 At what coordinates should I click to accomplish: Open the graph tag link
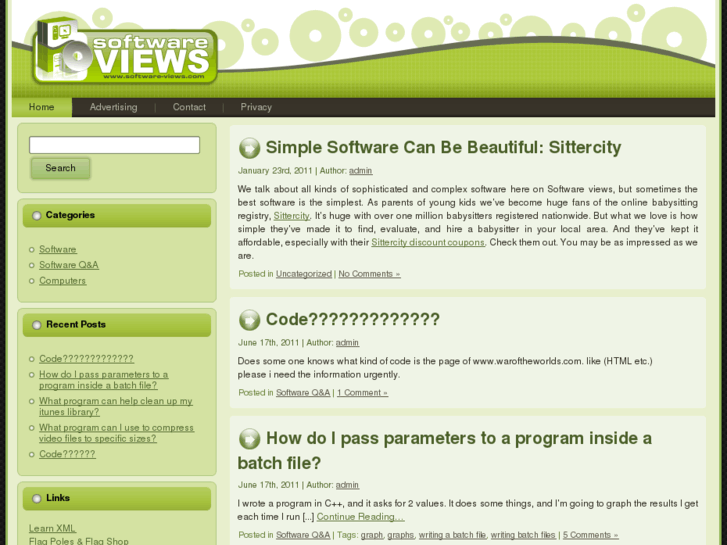click(372, 535)
